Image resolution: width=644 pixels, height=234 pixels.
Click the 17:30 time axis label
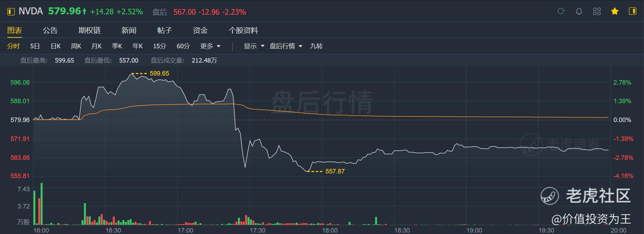tap(258, 231)
